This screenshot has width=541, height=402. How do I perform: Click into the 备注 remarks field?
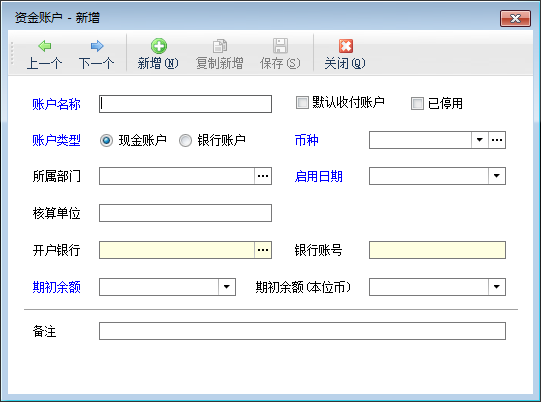click(x=302, y=331)
